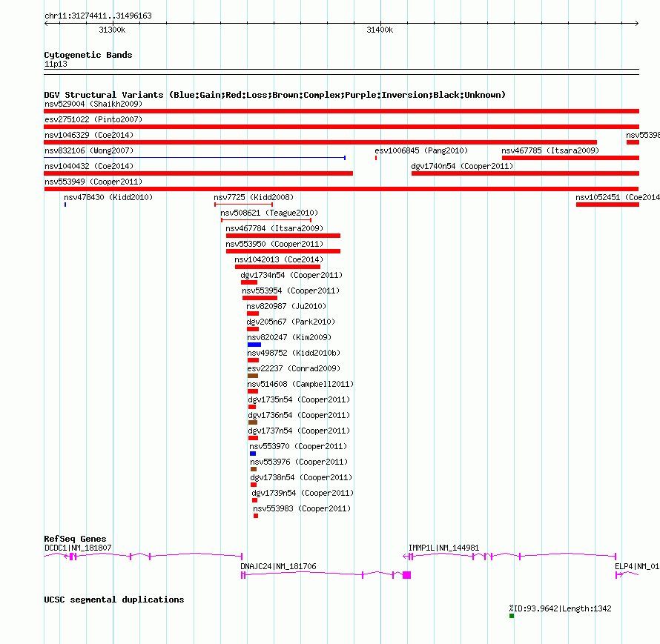Image resolution: width=660 pixels, height=644 pixels.
Task: Open nsv1052451 (Coe2014) variant label
Action: click(x=618, y=197)
